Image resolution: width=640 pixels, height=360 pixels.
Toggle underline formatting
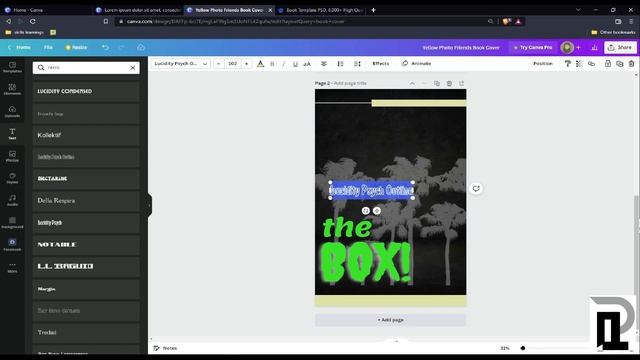295,64
